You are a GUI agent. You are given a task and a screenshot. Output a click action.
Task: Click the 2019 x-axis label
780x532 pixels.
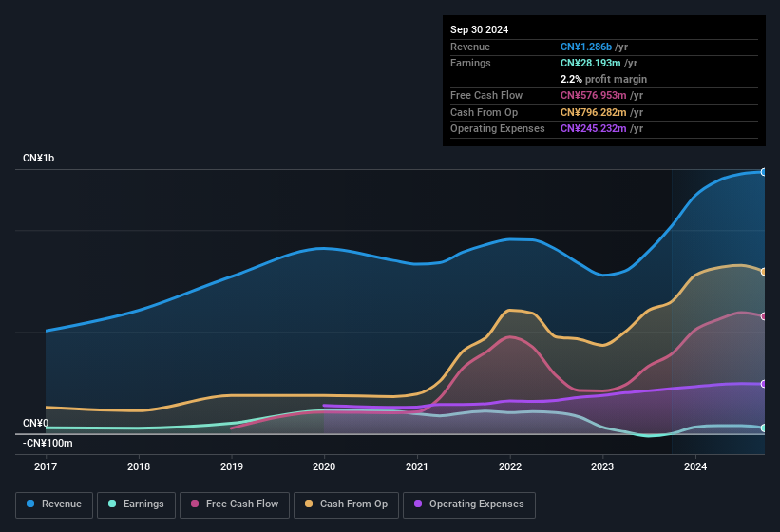pos(231,466)
